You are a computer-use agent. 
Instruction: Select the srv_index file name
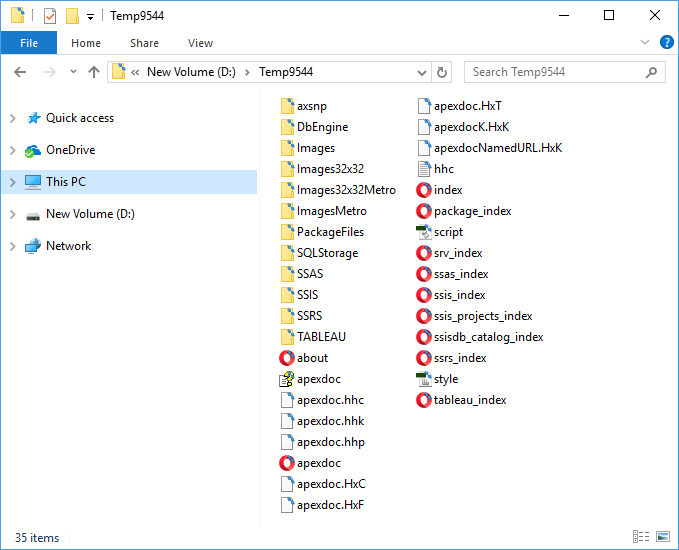click(458, 253)
